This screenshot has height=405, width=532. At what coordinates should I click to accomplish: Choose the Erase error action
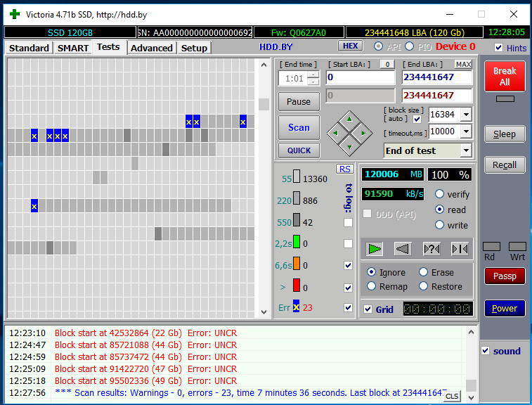(424, 272)
